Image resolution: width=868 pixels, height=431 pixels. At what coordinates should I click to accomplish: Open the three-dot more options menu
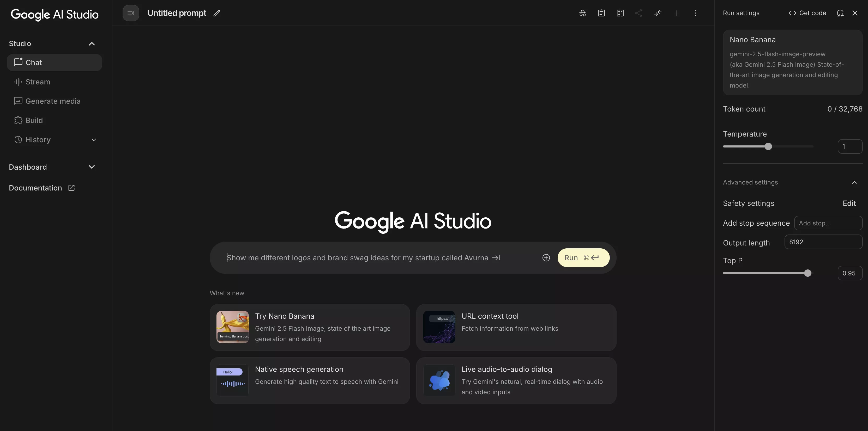click(695, 13)
